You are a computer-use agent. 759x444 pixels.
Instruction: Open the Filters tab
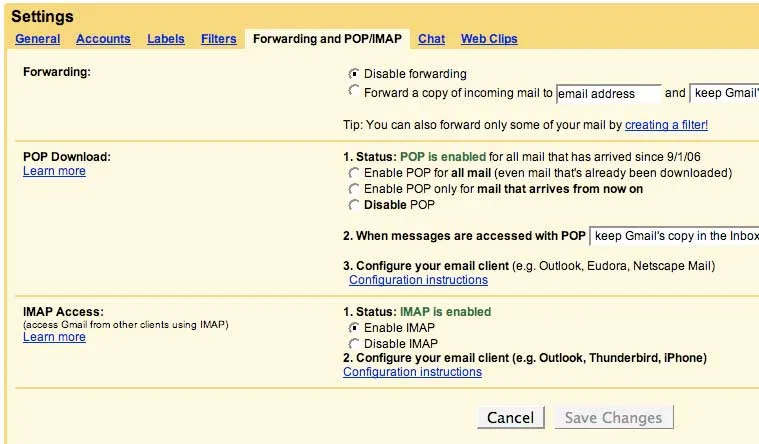tap(219, 39)
